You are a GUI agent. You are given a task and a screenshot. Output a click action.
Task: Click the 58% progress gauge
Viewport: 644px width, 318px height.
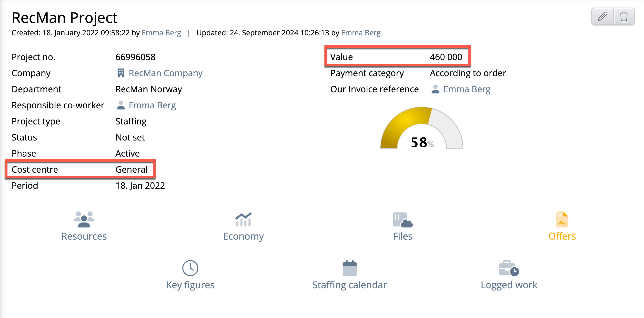coord(422,128)
